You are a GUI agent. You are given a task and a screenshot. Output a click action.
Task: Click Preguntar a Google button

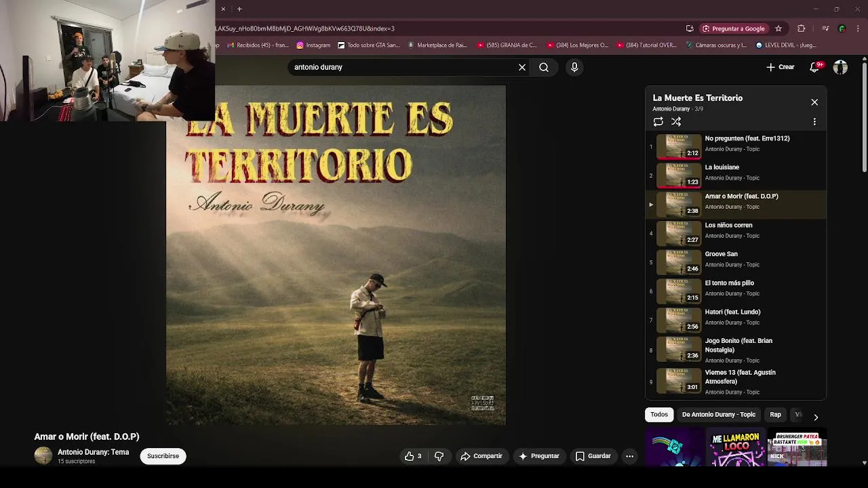click(x=733, y=28)
